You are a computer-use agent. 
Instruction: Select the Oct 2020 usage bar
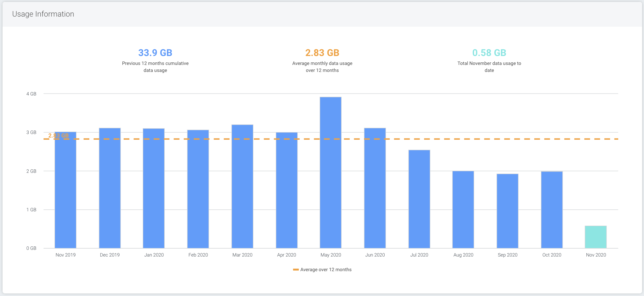(552, 210)
